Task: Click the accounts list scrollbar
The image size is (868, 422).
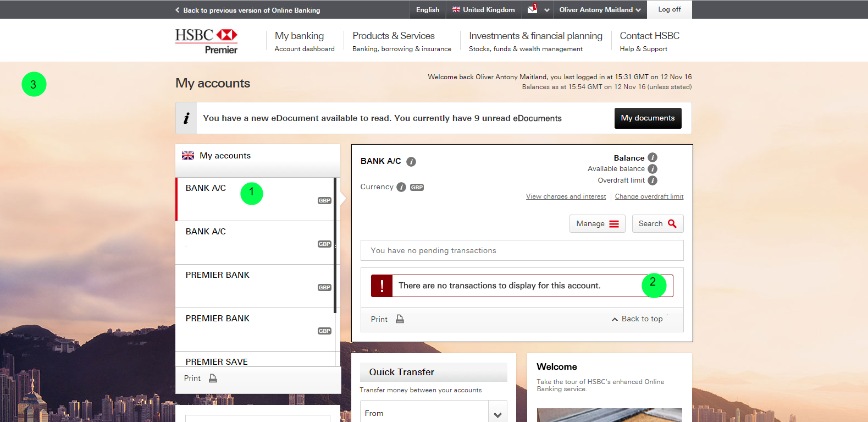Action: tap(335, 245)
